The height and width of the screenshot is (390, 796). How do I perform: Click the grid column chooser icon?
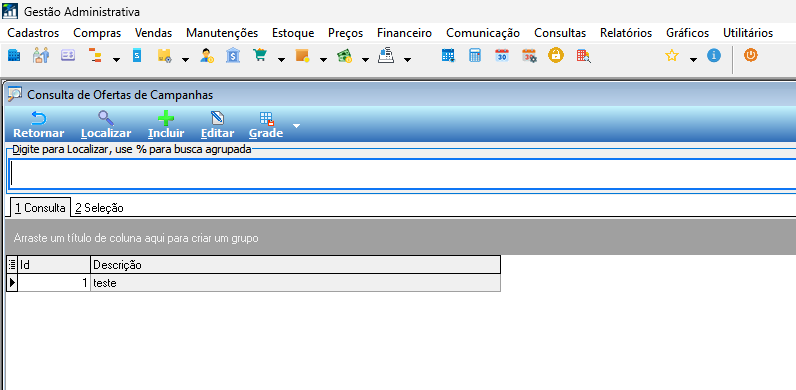point(12,265)
